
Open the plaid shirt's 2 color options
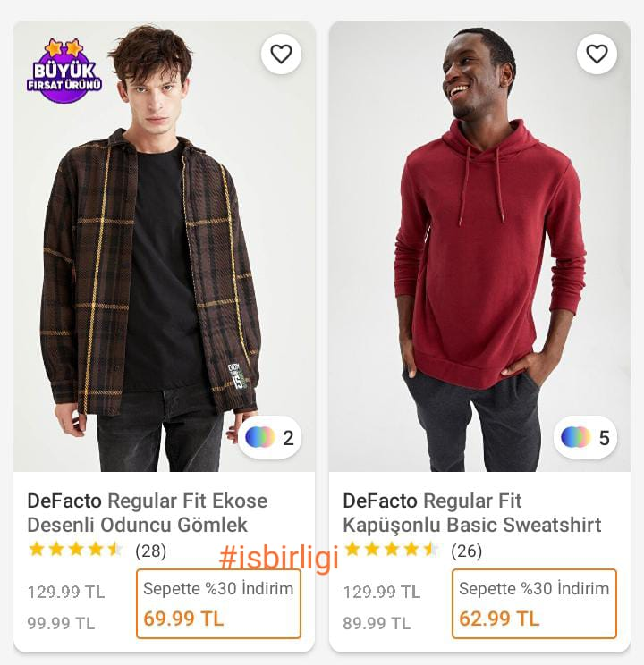(270, 437)
